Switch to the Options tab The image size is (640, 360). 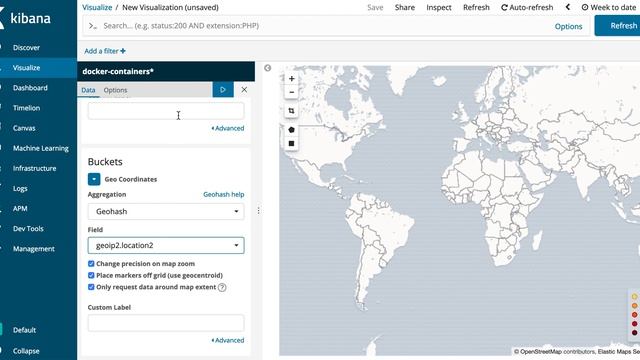115,90
